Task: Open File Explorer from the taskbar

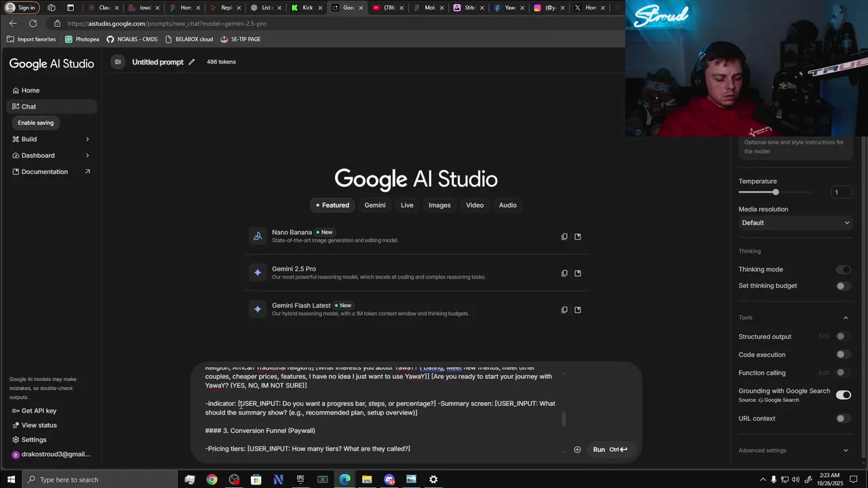Action: 367,479
